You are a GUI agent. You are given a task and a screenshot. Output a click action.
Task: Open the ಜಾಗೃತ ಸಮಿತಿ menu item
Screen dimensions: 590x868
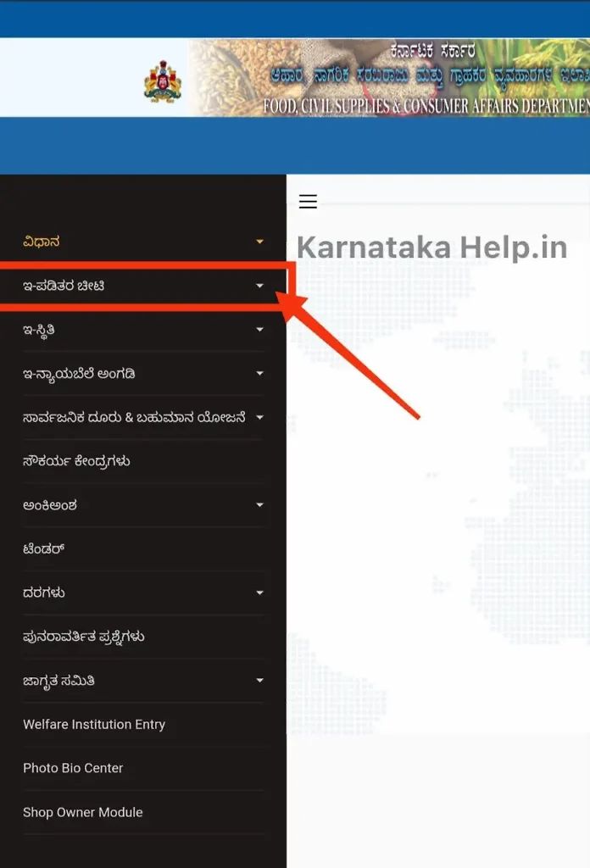(x=58, y=681)
